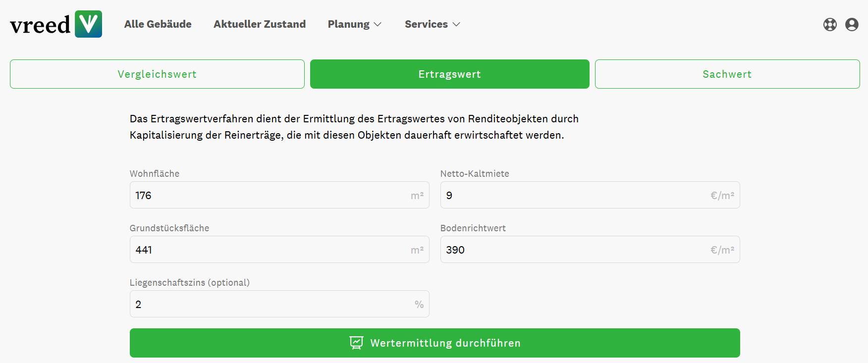Image resolution: width=868 pixels, height=363 pixels.
Task: Click the presentation chart icon on the valuation button
Action: (356, 343)
